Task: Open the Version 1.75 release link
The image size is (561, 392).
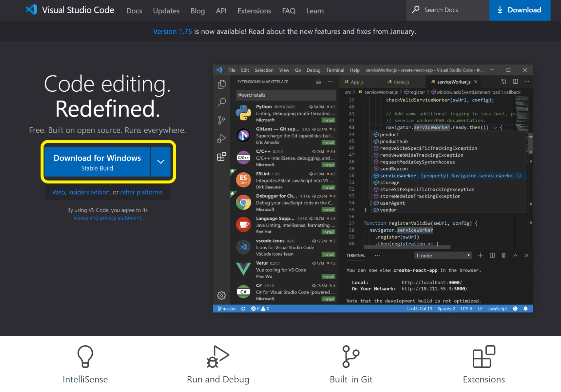Action: pyautogui.click(x=172, y=31)
